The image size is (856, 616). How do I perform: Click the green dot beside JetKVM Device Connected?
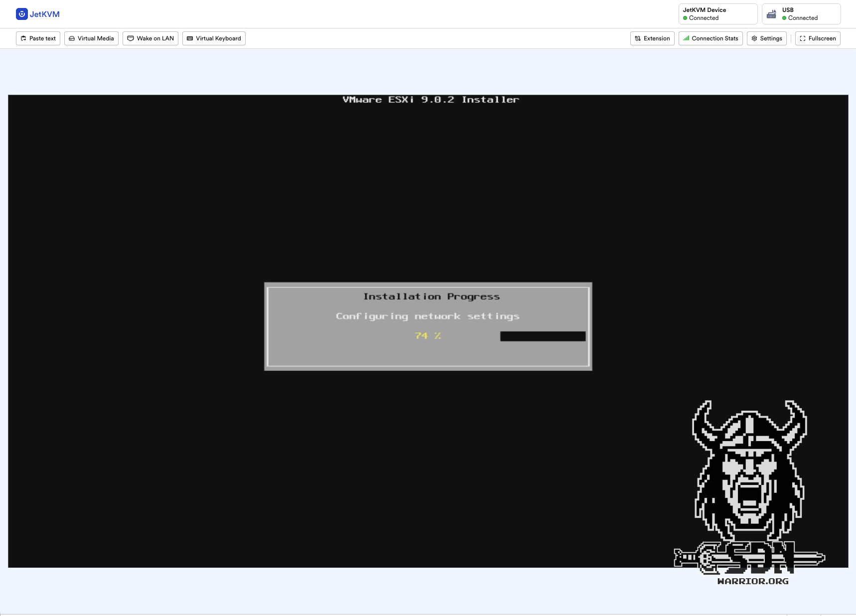[x=685, y=18]
